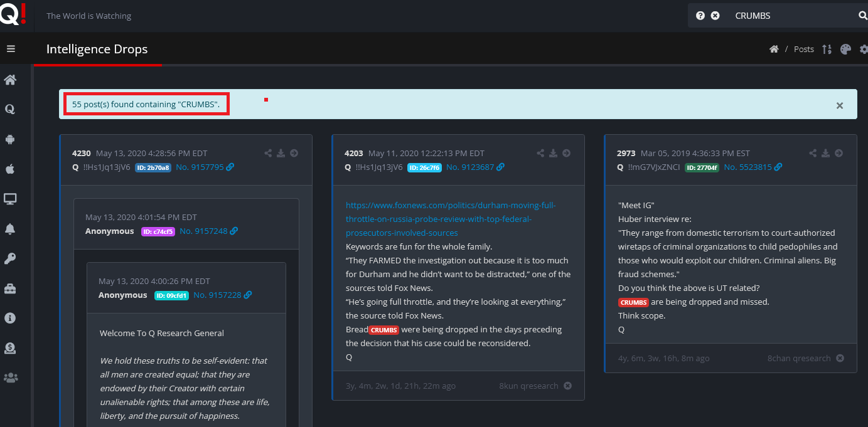868x427 pixels.
Task: Click the share icon on post 4203
Action: pyautogui.click(x=540, y=153)
